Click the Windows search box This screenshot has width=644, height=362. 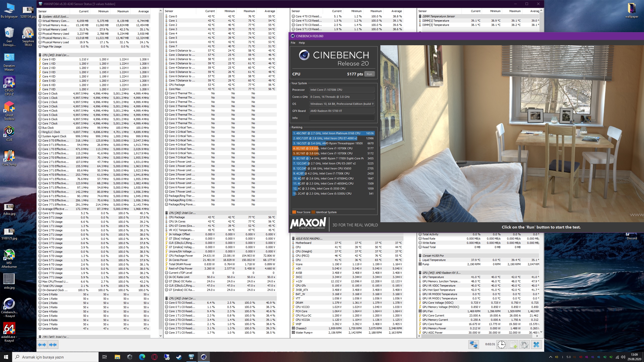(x=55, y=357)
